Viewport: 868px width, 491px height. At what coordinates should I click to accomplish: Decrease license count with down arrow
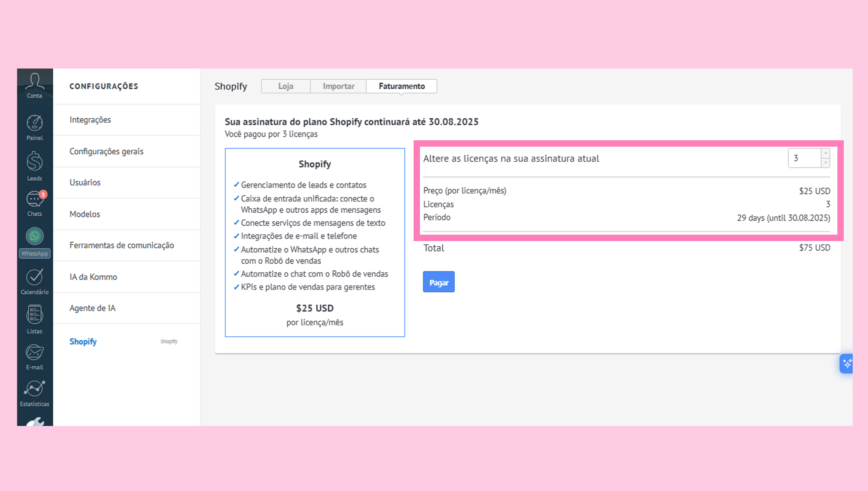[x=826, y=163]
